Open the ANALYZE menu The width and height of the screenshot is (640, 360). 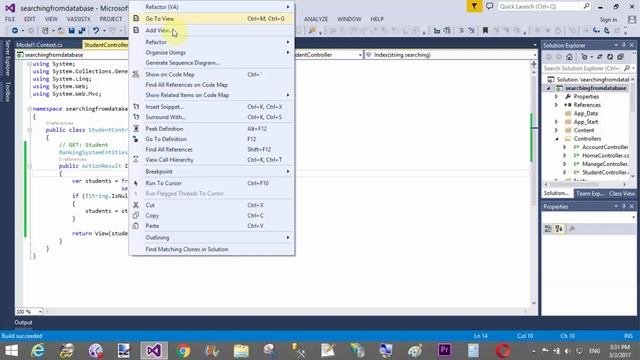tap(316, 19)
